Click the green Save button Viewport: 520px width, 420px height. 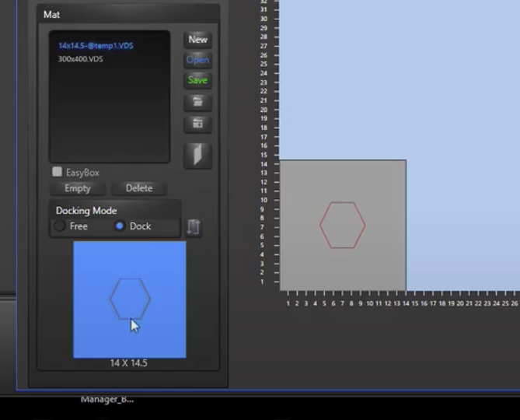(x=197, y=80)
